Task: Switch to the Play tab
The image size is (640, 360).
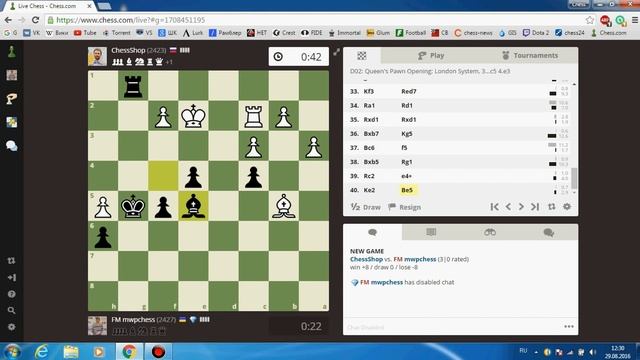Action: point(431,56)
